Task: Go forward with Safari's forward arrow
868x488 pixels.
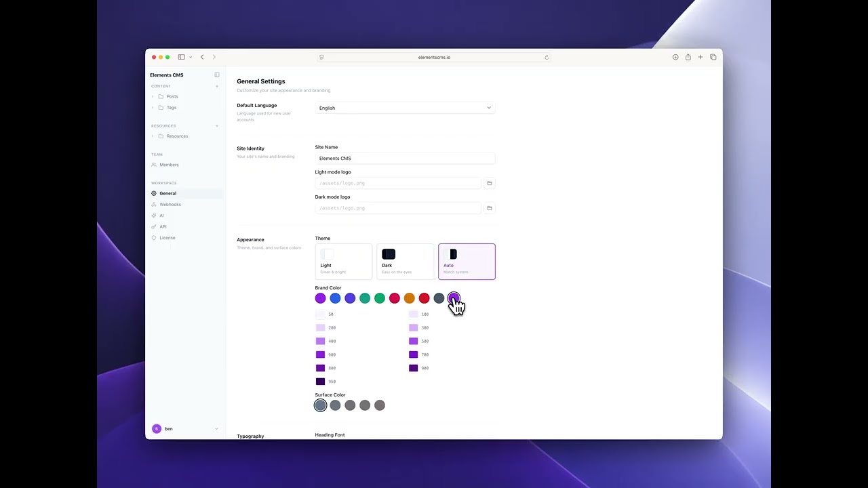Action: pyautogui.click(x=214, y=57)
